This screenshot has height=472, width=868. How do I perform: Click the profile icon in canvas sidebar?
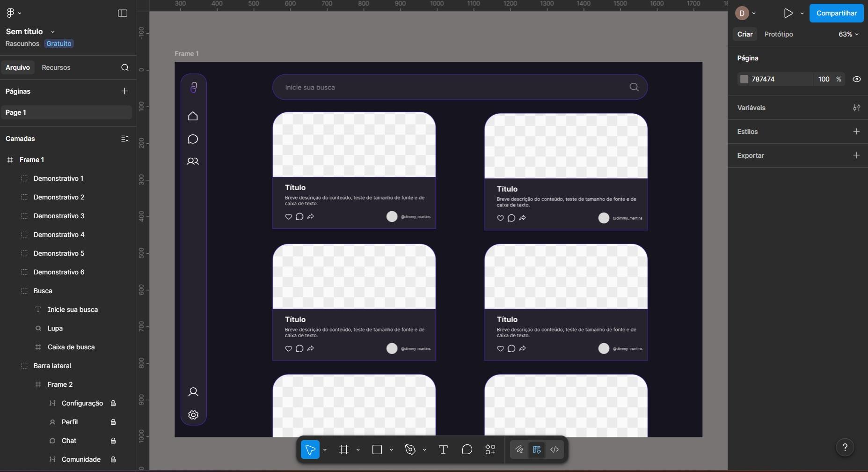193,392
